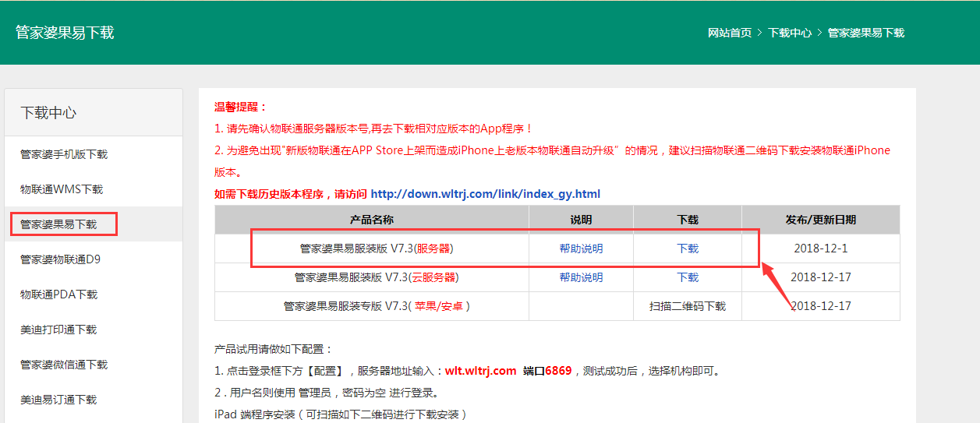Viewport: 980px width, 423px height.
Task: Open 帮助说明 for V7.3 服务器 row
Action: tap(581, 249)
